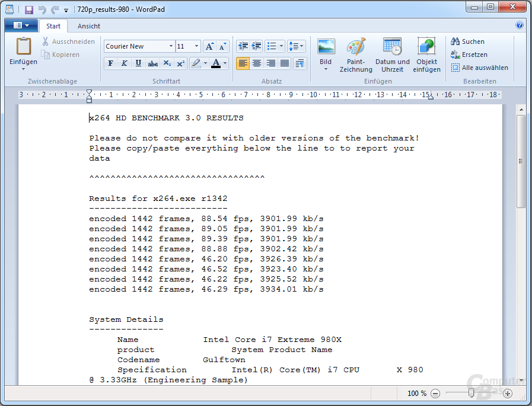Open the line spacing dropdown
Image resolution: width=532 pixels, height=406 pixels.
tap(296, 46)
